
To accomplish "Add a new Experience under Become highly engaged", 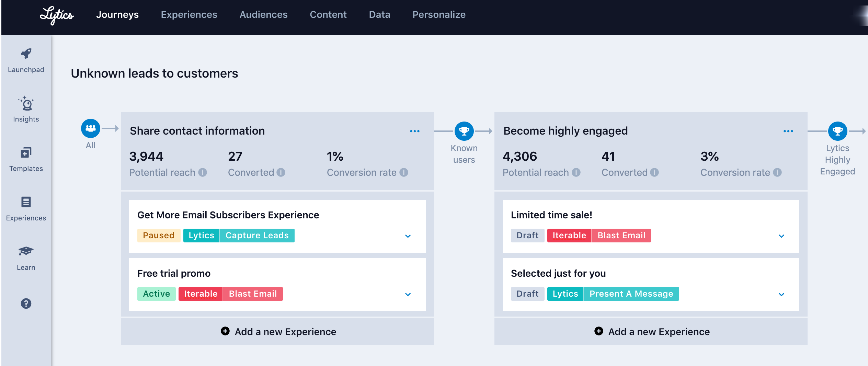I will pos(652,332).
